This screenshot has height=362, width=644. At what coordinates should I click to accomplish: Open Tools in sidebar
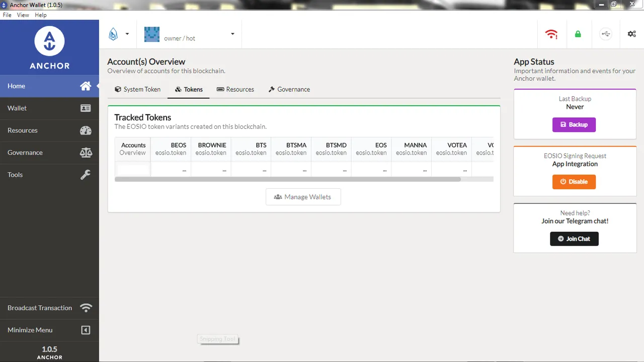(49, 175)
